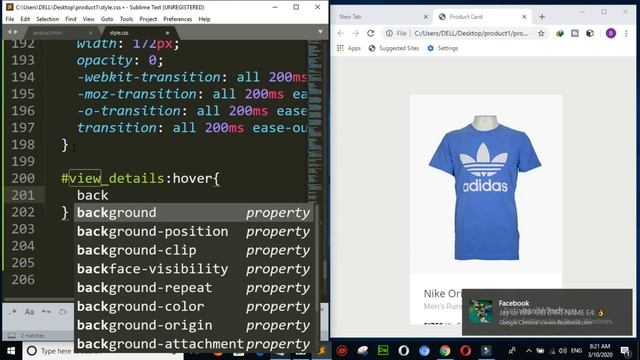Click the Chrome address bar URL
This screenshot has width=640, height=360.
coord(471,33)
